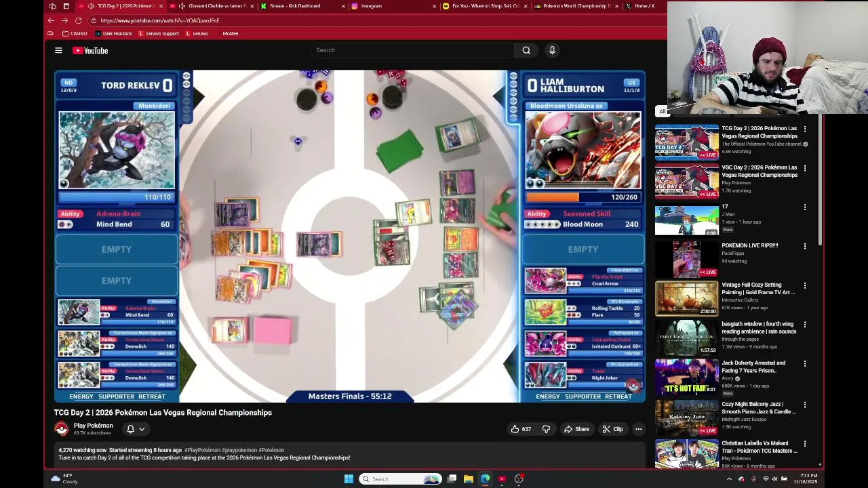Open options menu for video titled 17
This screenshot has height=488, width=868.
click(x=805, y=207)
